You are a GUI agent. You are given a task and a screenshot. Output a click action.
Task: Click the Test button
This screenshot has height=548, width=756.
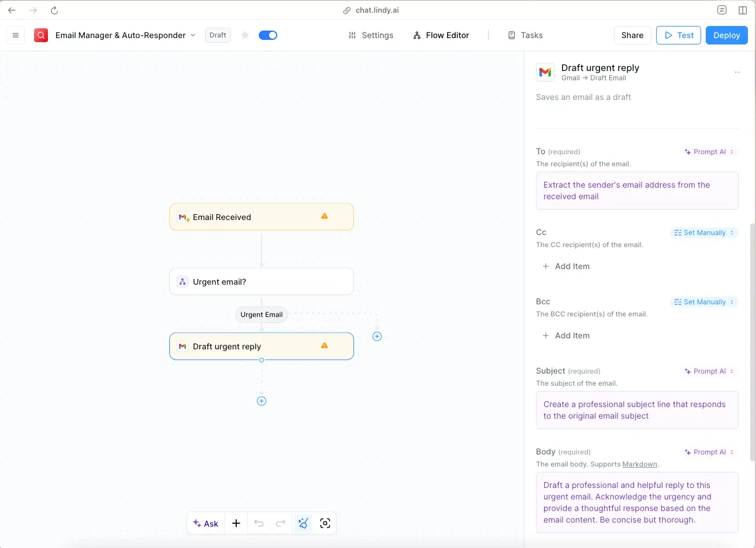679,35
